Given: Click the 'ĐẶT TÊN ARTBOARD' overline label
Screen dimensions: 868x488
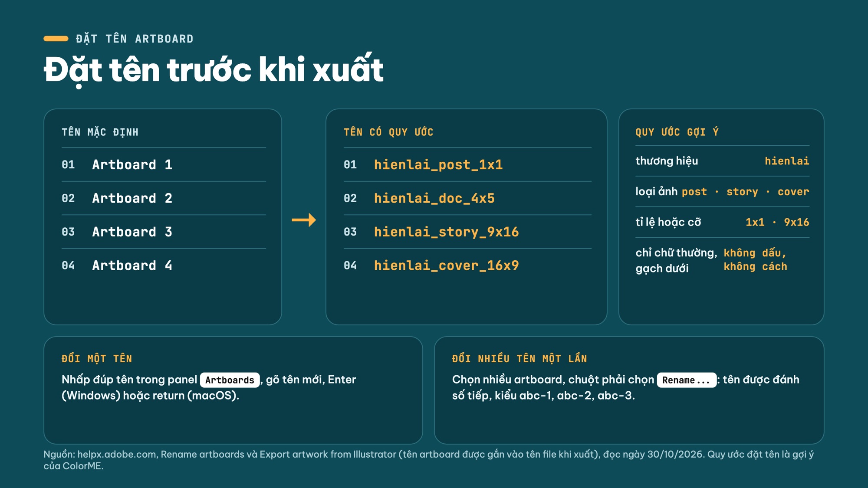Looking at the screenshot, I should pyautogui.click(x=135, y=39).
